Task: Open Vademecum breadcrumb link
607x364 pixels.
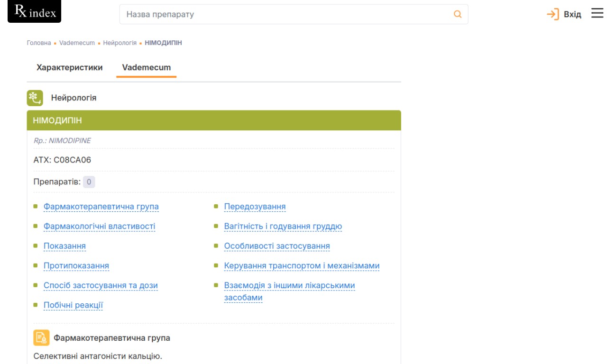Action: tap(77, 43)
